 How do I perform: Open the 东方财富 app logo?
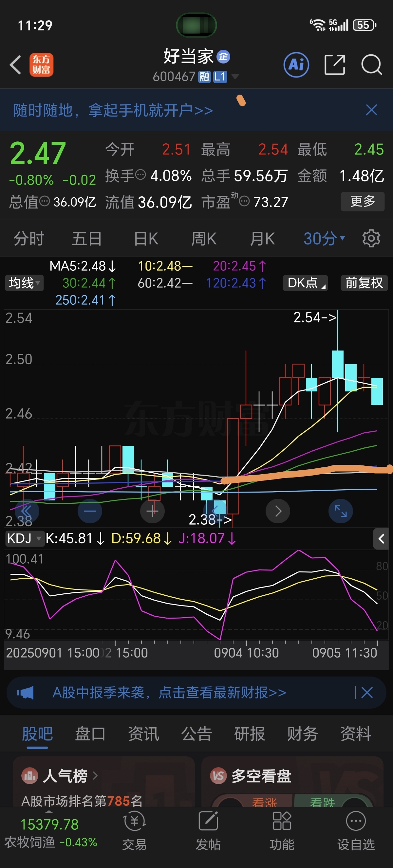point(41,65)
